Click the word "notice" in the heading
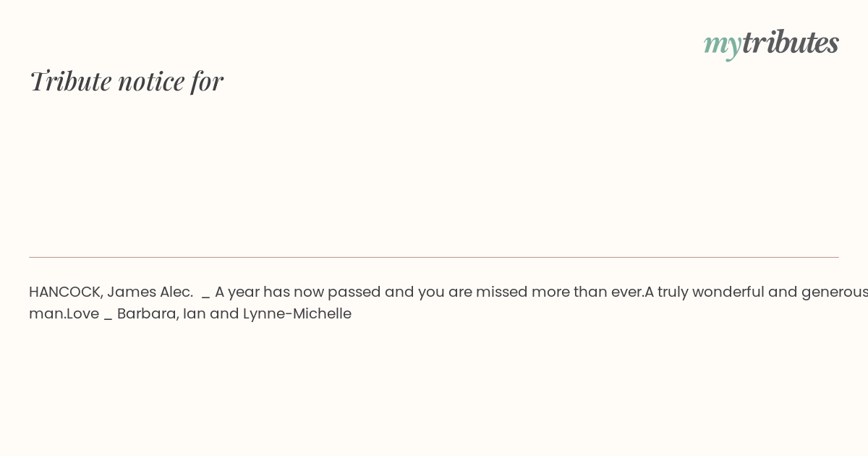 (x=151, y=81)
